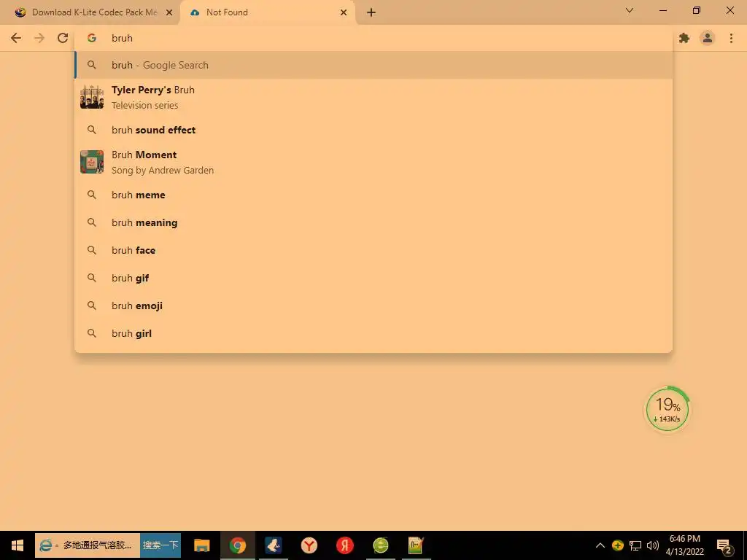
Task: Click magnifier icon beside 'bruh meme'
Action: click(92, 195)
